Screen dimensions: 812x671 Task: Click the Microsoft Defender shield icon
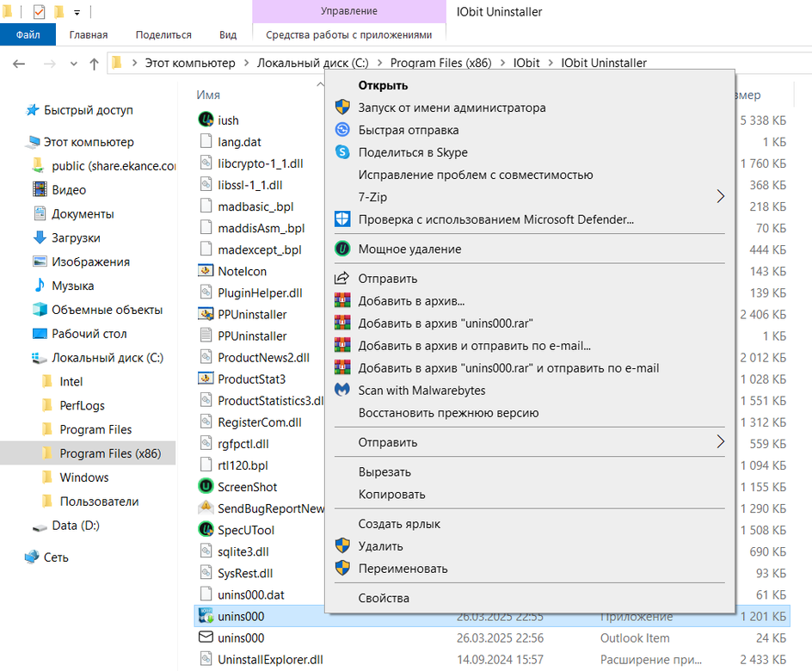tap(342, 219)
